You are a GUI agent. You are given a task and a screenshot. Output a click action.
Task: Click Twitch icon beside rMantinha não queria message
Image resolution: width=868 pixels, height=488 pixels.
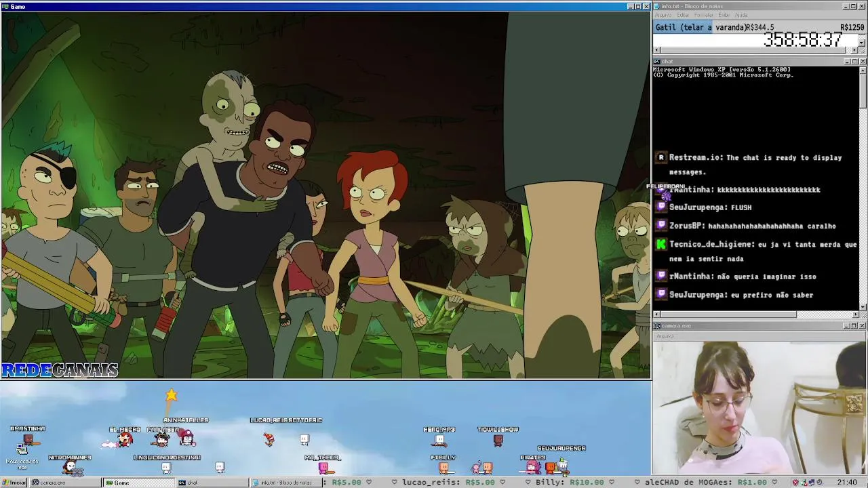pos(661,276)
